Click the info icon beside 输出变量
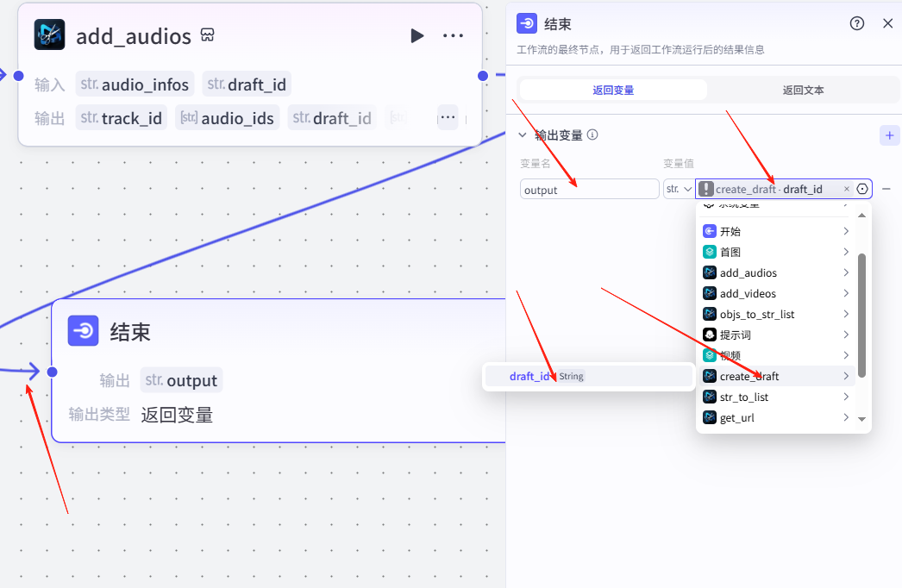This screenshot has height=588, width=902. point(593,135)
